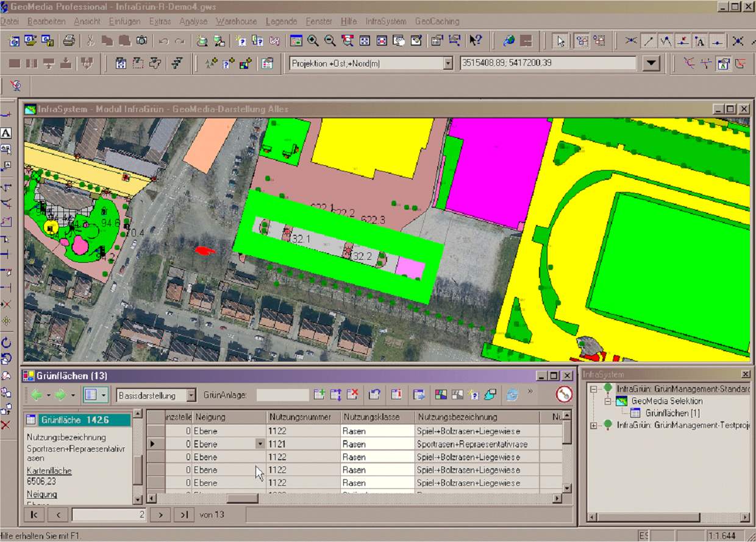Click the delete record icon in Grünflächen toolbar
The image size is (756, 542).
tap(352, 394)
